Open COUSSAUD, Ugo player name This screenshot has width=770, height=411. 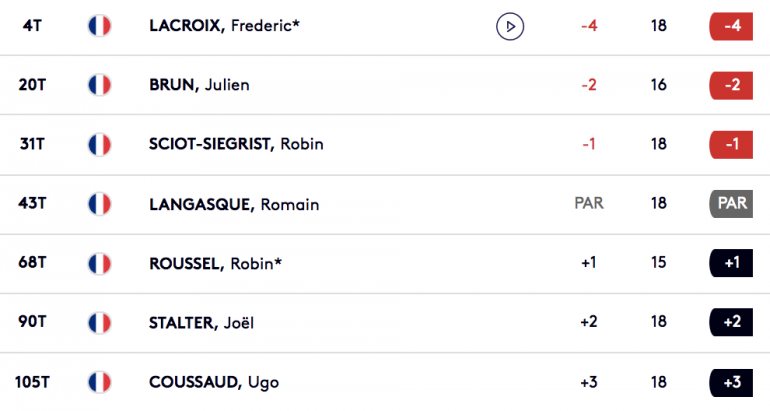click(214, 382)
